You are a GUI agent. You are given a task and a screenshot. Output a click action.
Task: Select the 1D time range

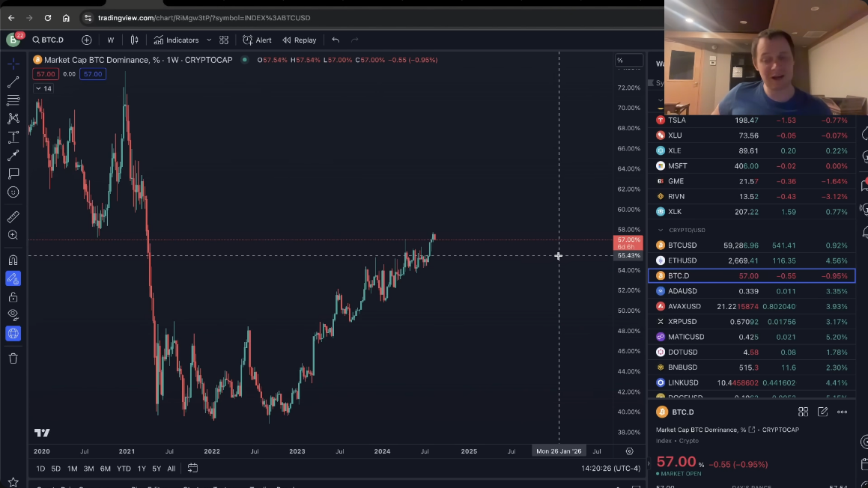(x=40, y=469)
